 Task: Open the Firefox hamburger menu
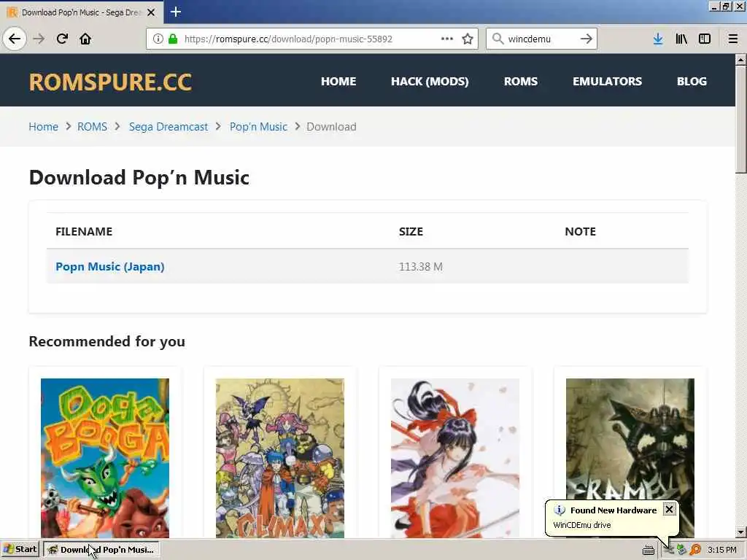click(x=733, y=39)
